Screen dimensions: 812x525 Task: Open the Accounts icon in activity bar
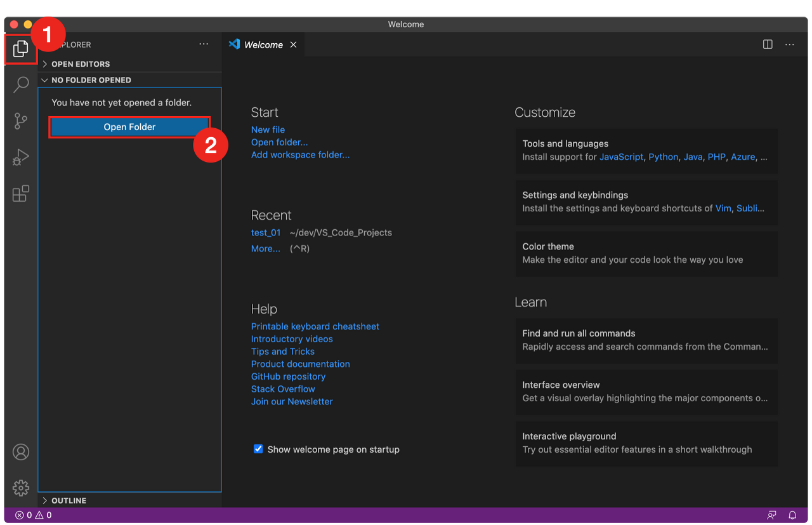point(21,452)
